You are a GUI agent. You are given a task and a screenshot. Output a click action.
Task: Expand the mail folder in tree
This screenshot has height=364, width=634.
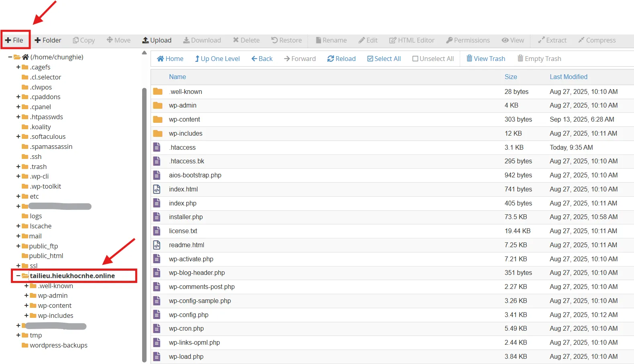pos(18,236)
